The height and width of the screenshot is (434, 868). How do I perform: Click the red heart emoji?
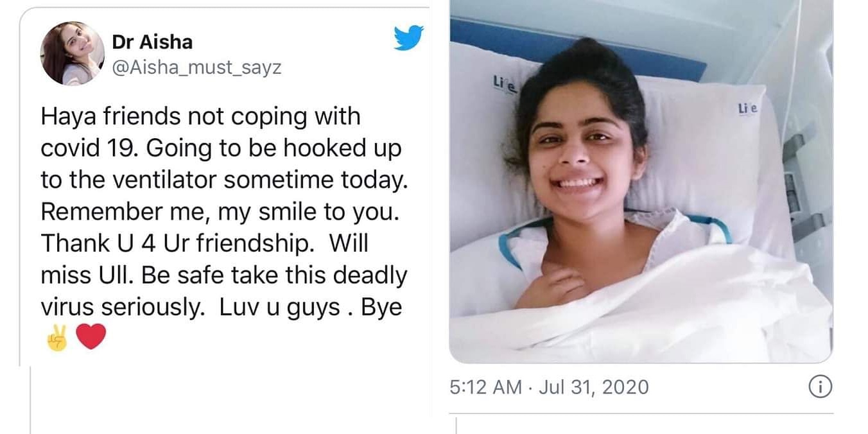91,337
